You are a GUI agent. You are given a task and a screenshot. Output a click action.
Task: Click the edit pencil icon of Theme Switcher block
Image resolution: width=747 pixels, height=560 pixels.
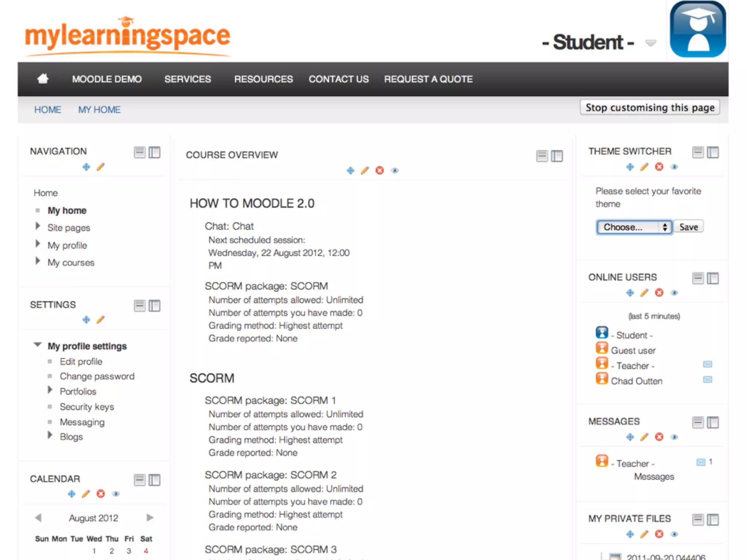[645, 167]
